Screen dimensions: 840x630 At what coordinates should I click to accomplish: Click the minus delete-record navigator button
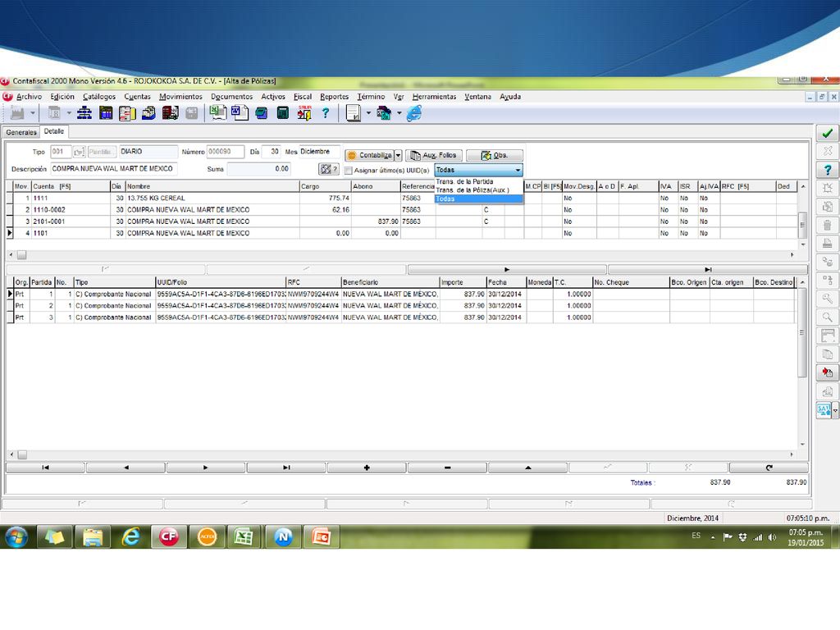pyautogui.click(x=447, y=468)
